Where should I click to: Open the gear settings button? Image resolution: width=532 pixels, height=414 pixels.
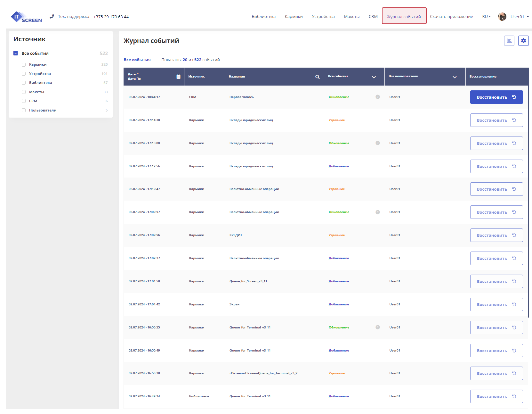pyautogui.click(x=523, y=41)
